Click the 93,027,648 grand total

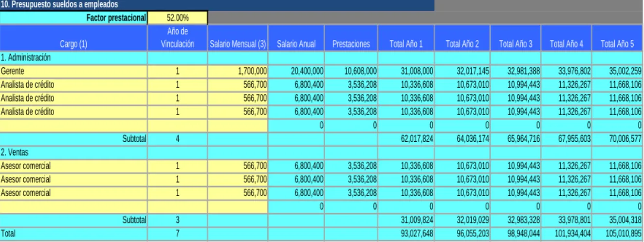coord(406,233)
